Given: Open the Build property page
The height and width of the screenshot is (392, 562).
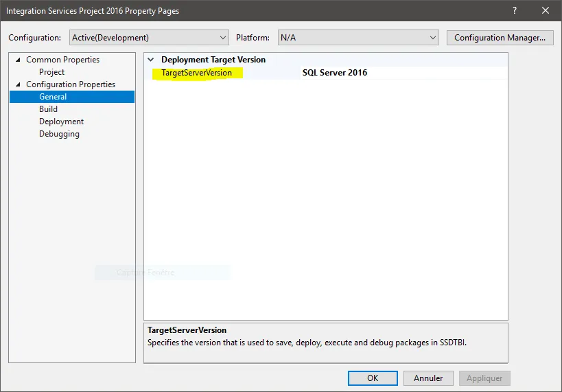Looking at the screenshot, I should (48, 109).
